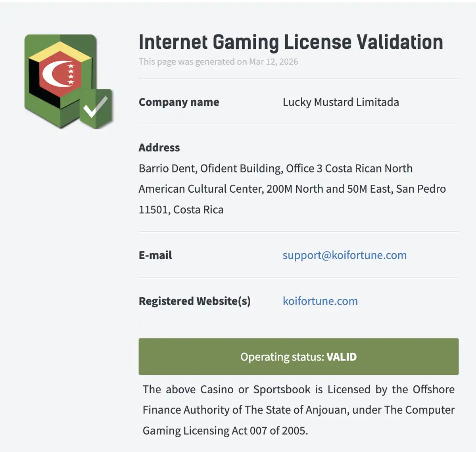This screenshot has width=476, height=452.
Task: Click the Lucky Mustard Limitada company name
Action: coord(341,102)
